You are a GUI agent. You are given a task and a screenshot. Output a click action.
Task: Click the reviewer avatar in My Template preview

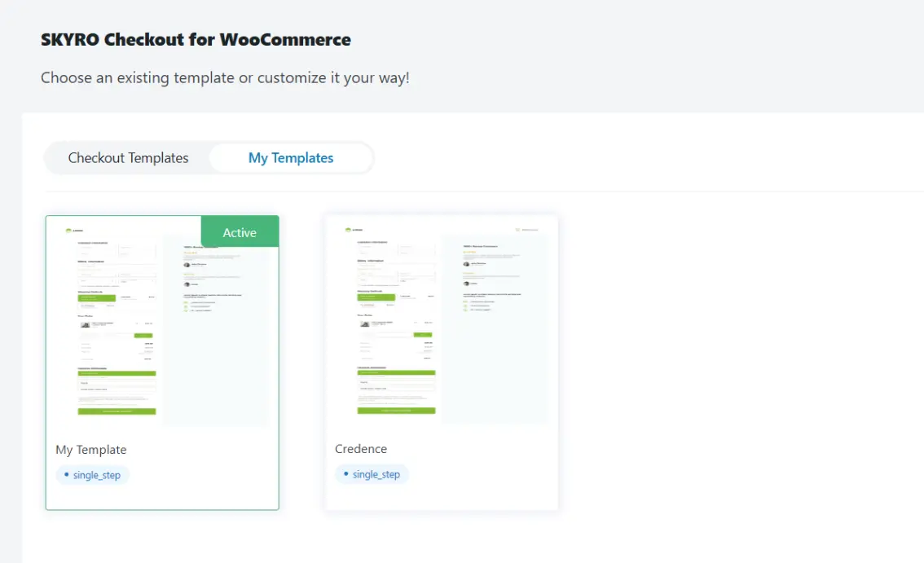(x=187, y=265)
